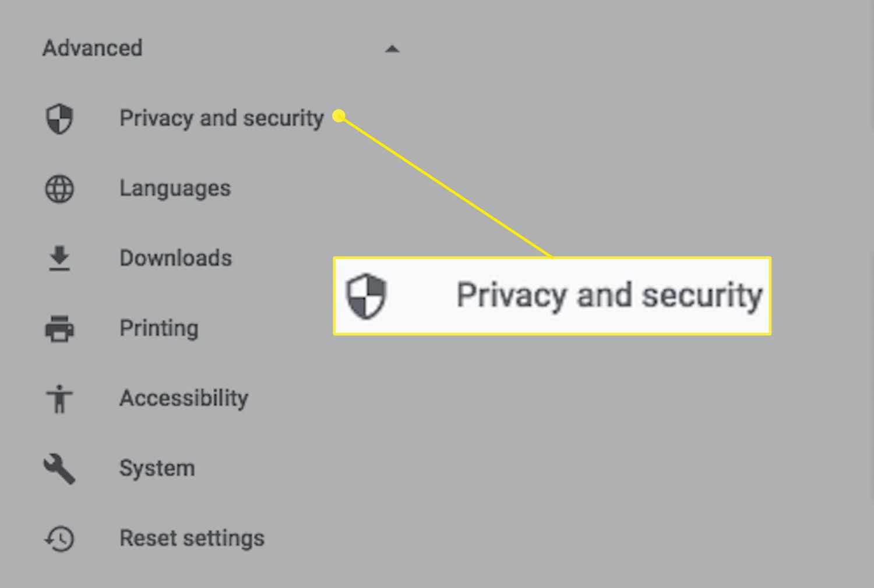Screen dimensions: 874x588
Task: Select Reset settings in the sidebar
Action: 192,539
